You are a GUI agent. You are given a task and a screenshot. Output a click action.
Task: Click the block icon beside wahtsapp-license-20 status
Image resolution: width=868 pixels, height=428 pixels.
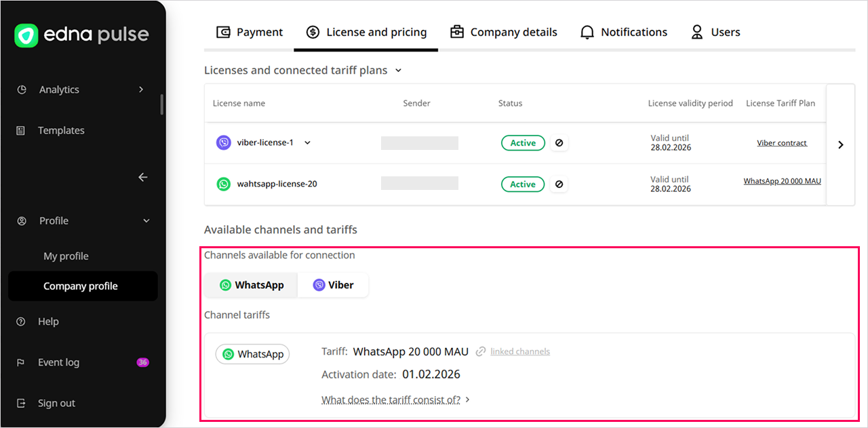559,184
